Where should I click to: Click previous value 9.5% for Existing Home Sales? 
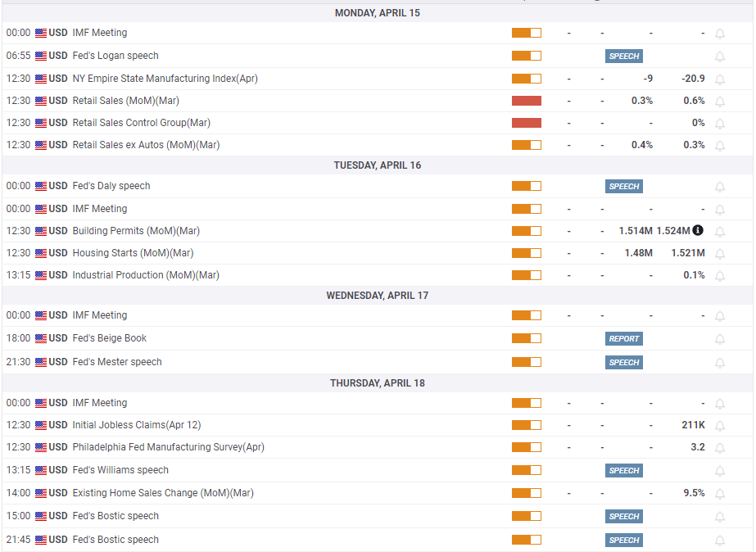coord(695,493)
